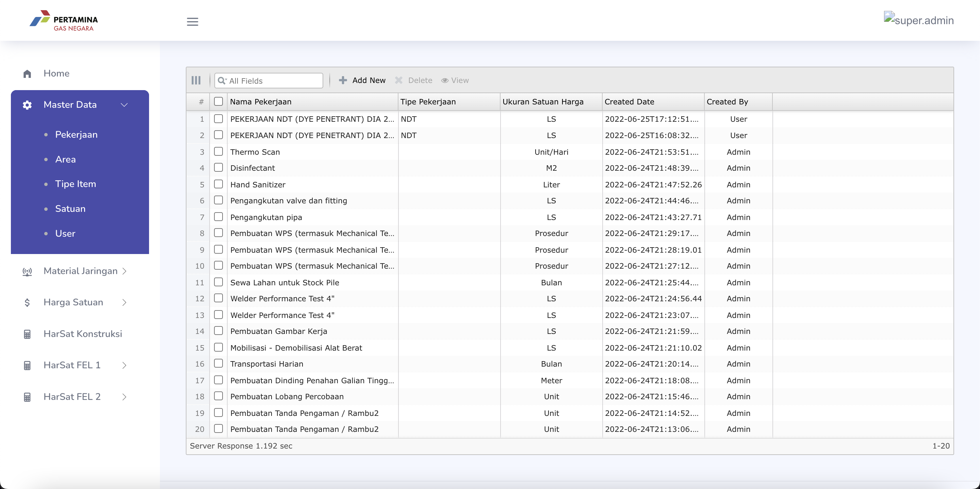Image resolution: width=980 pixels, height=489 pixels.
Task: Sort by the Created Date column header
Action: [653, 102]
